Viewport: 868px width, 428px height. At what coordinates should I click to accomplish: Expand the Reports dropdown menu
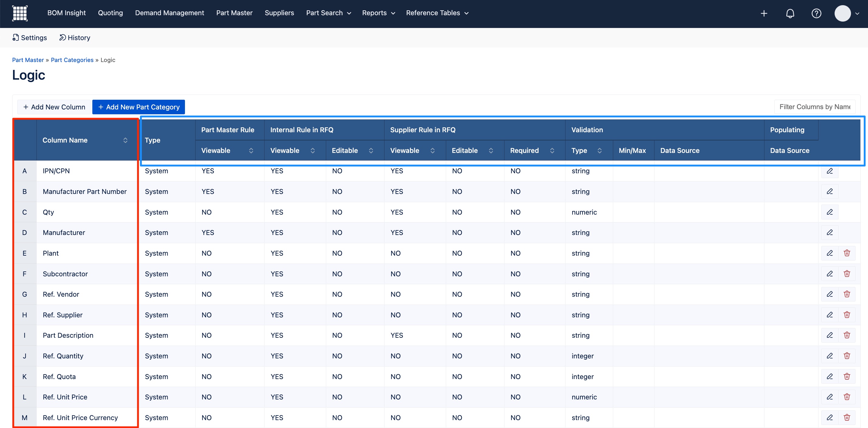(378, 13)
